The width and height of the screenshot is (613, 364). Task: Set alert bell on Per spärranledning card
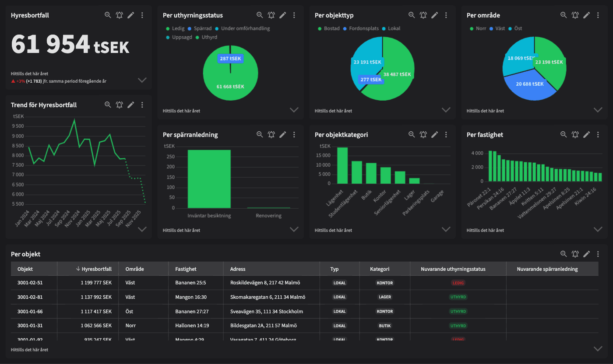point(271,134)
